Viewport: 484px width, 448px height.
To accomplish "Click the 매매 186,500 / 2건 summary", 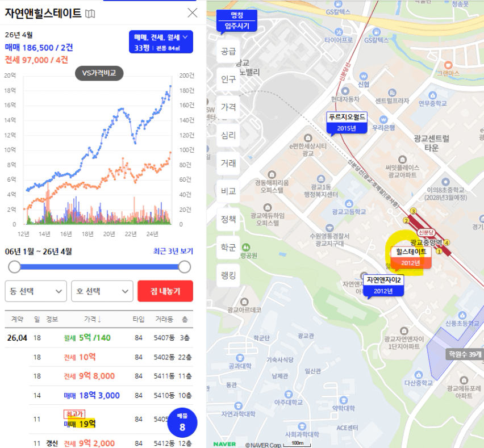I will [39, 48].
